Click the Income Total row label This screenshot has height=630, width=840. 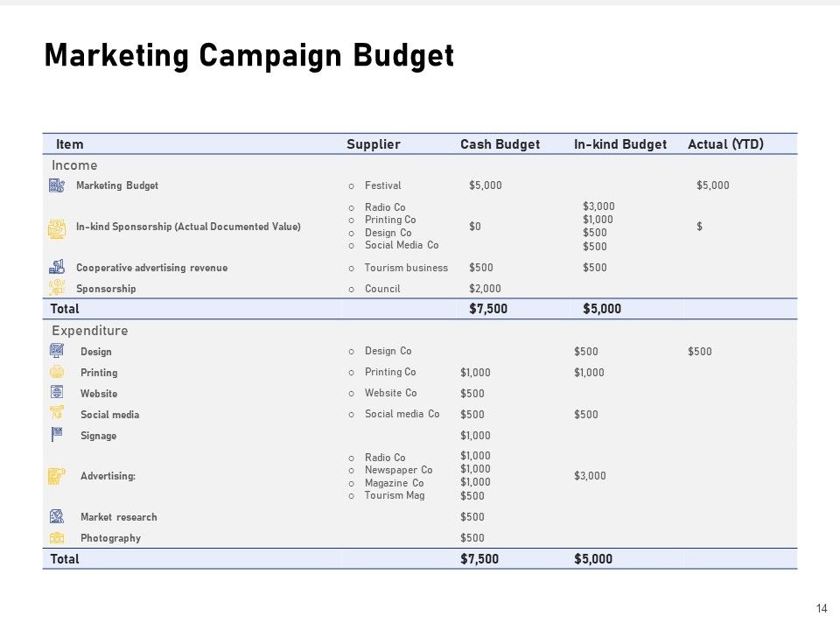[65, 309]
